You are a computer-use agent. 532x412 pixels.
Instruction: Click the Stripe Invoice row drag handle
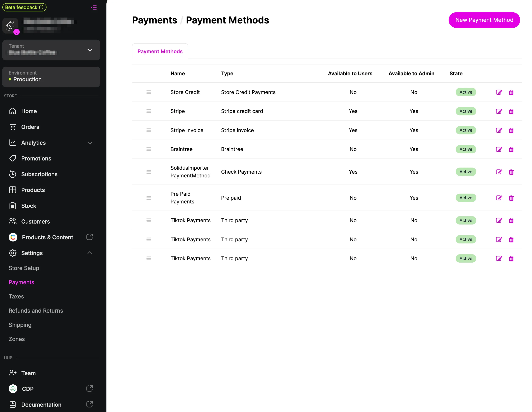(149, 130)
